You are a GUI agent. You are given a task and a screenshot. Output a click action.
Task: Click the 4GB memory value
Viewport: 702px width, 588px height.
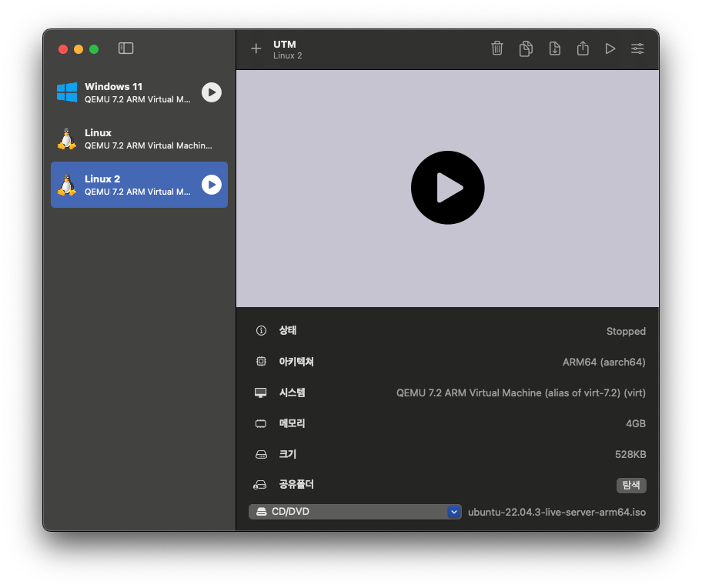pyautogui.click(x=636, y=423)
